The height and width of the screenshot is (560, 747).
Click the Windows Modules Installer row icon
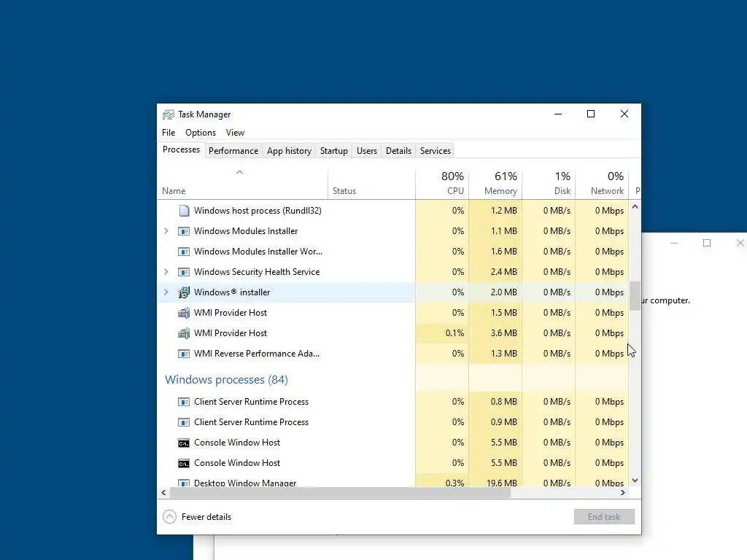[x=184, y=231]
